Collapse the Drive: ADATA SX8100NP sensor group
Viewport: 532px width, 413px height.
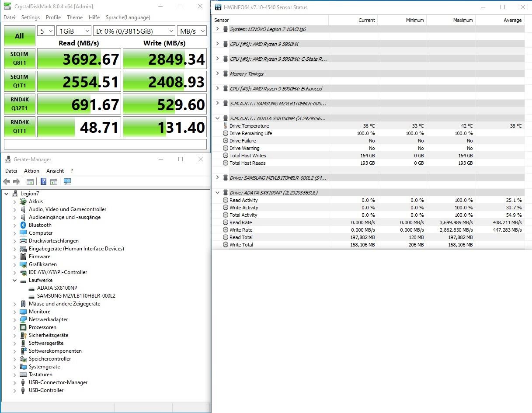click(218, 192)
